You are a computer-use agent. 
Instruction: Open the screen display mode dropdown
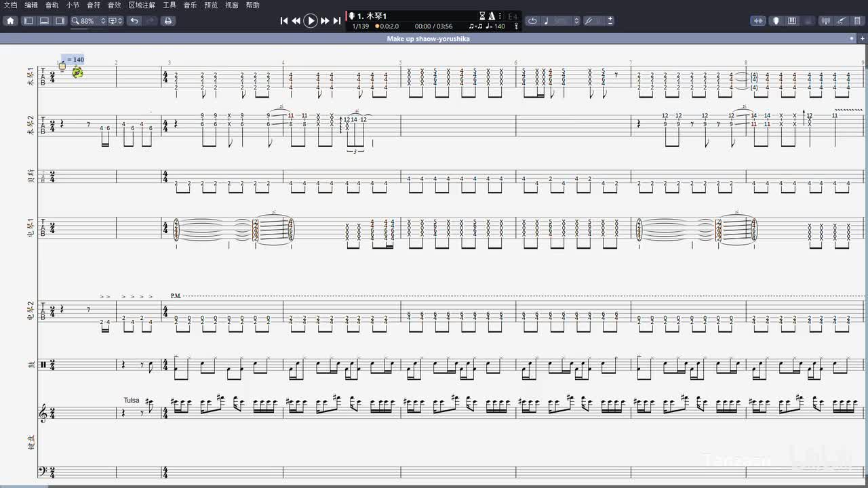point(115,21)
